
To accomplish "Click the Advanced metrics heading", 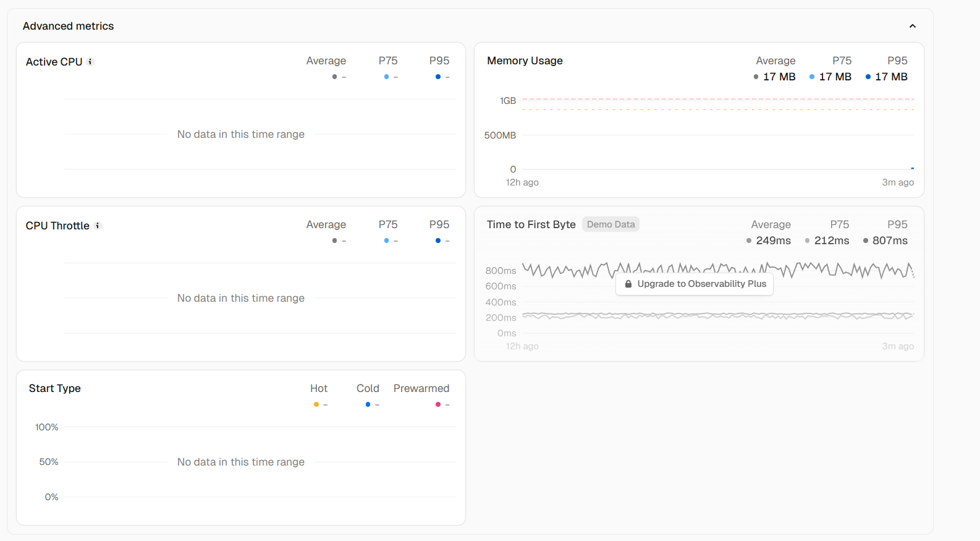I will 68,26.
